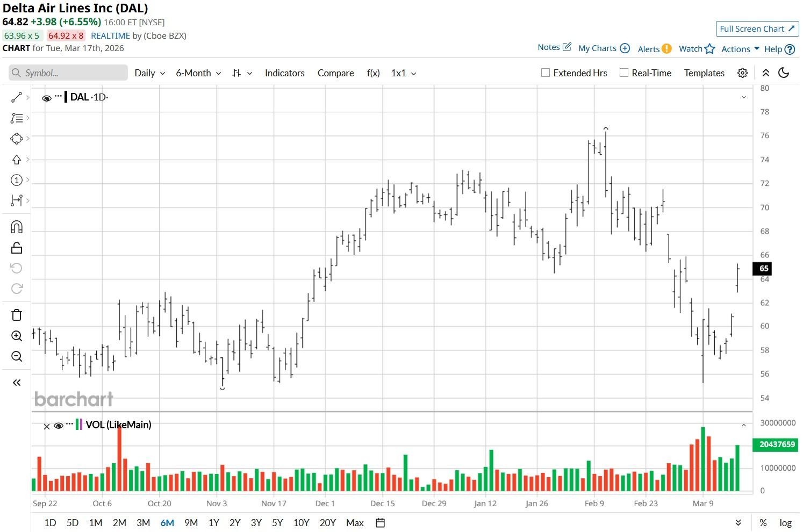Viewport: 803px width, 532px height.
Task: Open the Templates menu
Action: [704, 73]
